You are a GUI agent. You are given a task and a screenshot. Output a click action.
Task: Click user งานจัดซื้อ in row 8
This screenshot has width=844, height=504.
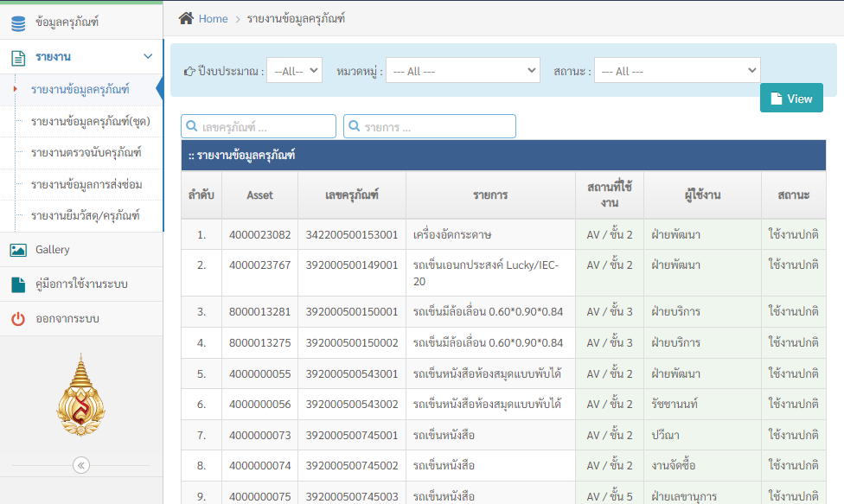(674, 465)
